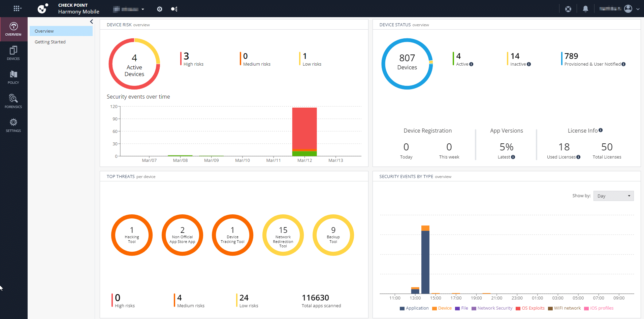
Task: Open the Settings sidebar icon
Action: tap(13, 125)
